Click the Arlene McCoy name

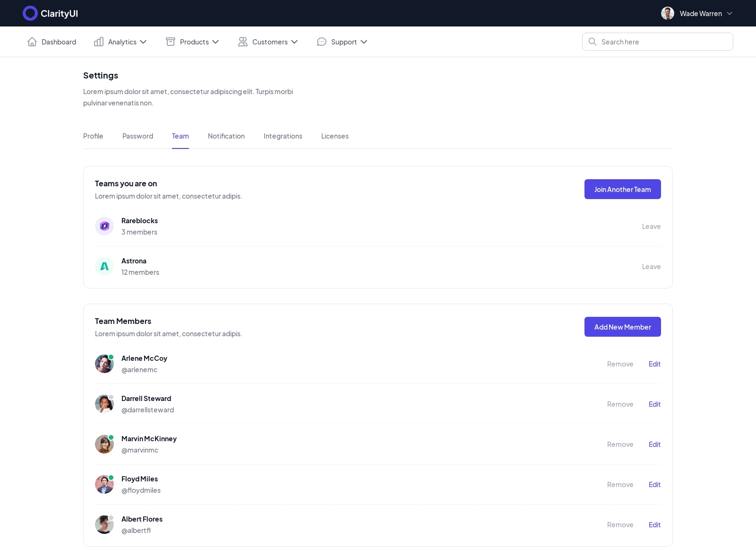144,358
